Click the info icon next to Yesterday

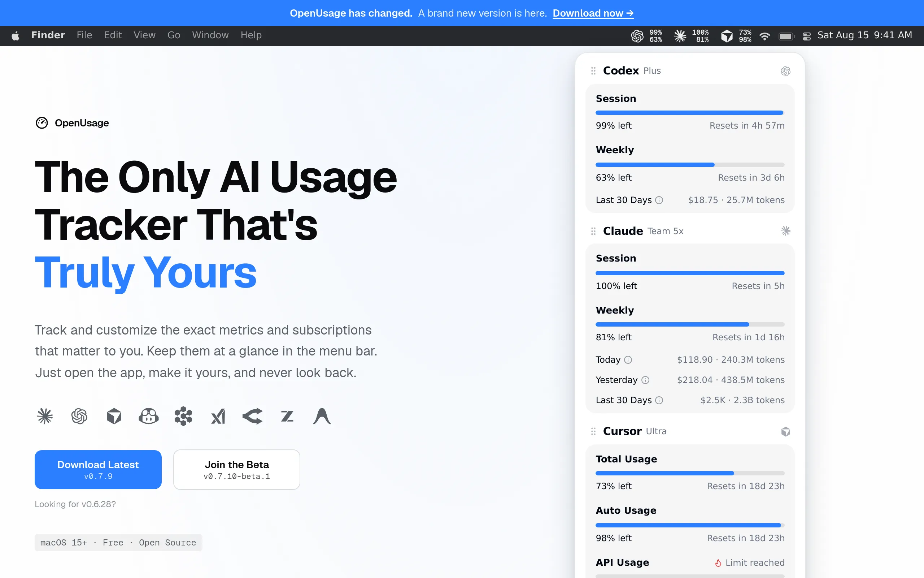click(x=645, y=380)
